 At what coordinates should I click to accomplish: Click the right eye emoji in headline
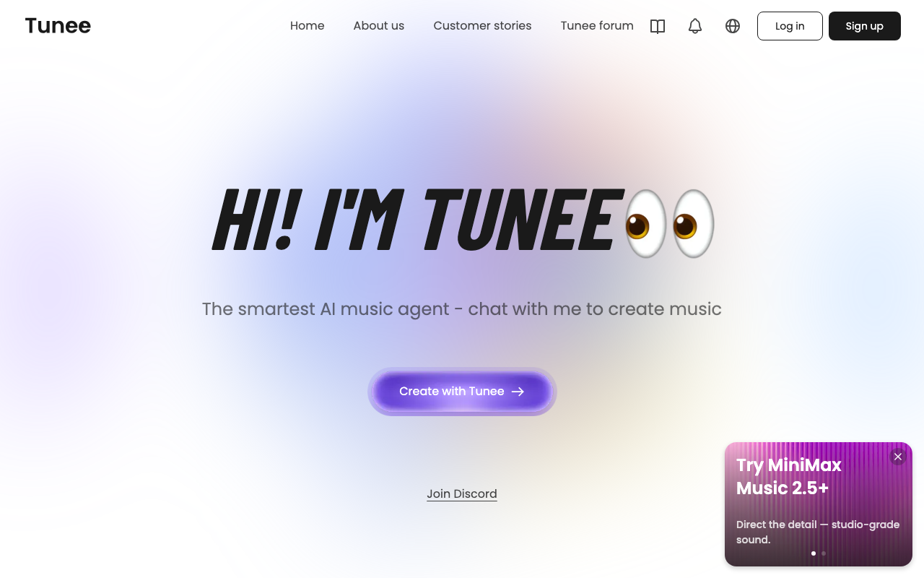[693, 224]
